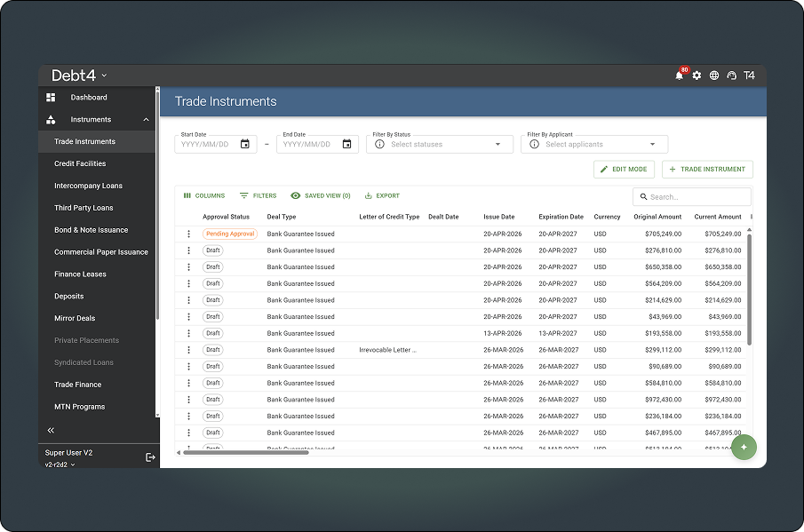Open the support headset icon
Image resolution: width=804 pixels, height=532 pixels.
(x=732, y=75)
